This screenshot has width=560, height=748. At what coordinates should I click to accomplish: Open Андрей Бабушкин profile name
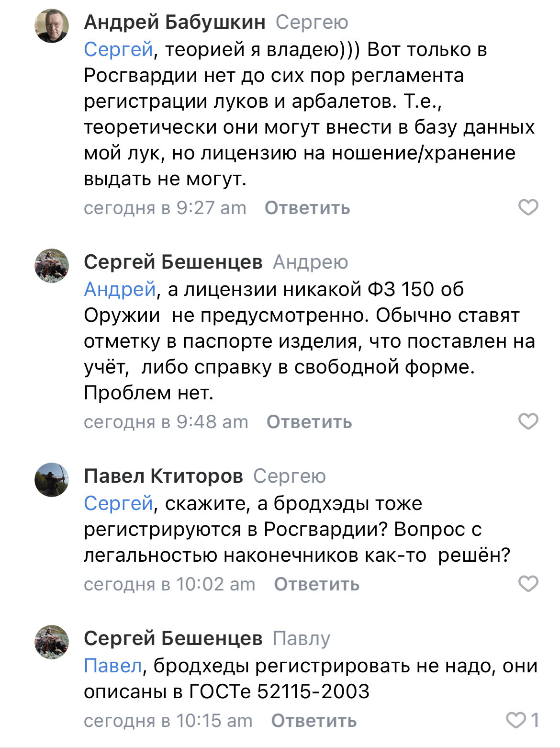(x=175, y=22)
